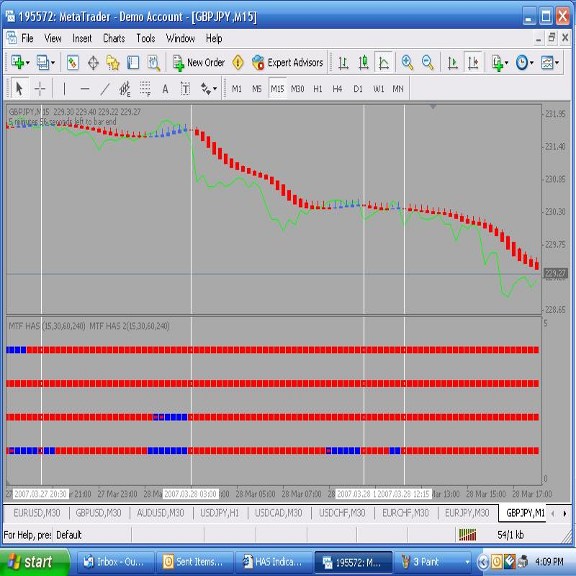The height and width of the screenshot is (576, 576).
Task: Select the horizontal line drawing tool
Action: tap(85, 89)
